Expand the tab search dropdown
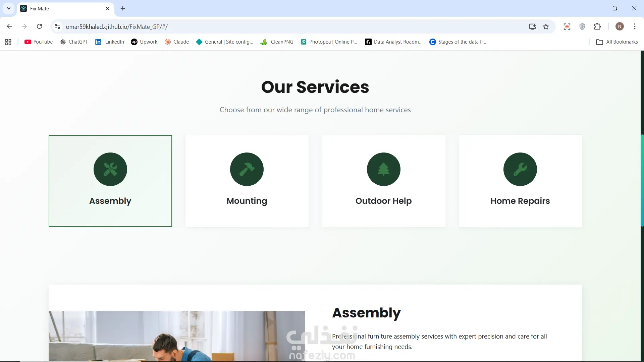Screen dimensions: 644x362 [9, 8]
